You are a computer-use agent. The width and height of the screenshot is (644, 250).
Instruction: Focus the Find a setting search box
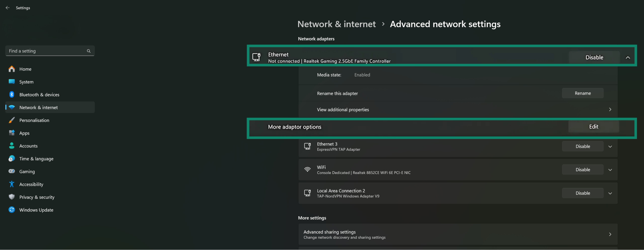coord(50,51)
